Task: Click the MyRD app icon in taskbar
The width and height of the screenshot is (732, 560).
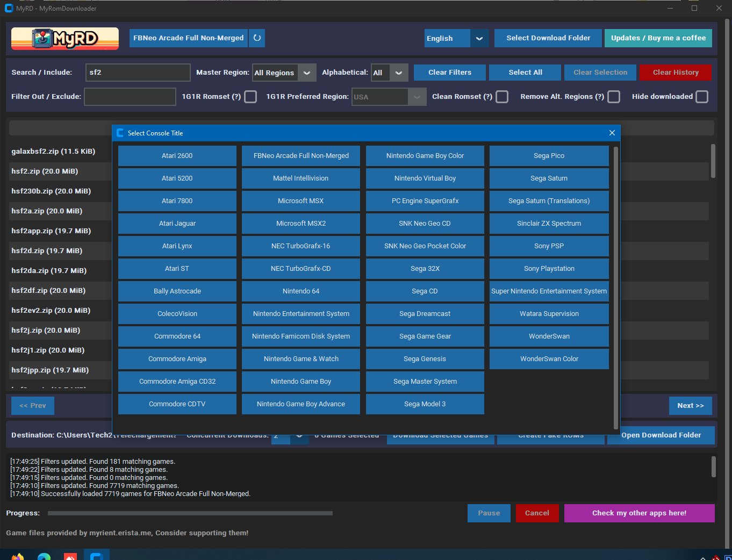Action: click(97, 556)
